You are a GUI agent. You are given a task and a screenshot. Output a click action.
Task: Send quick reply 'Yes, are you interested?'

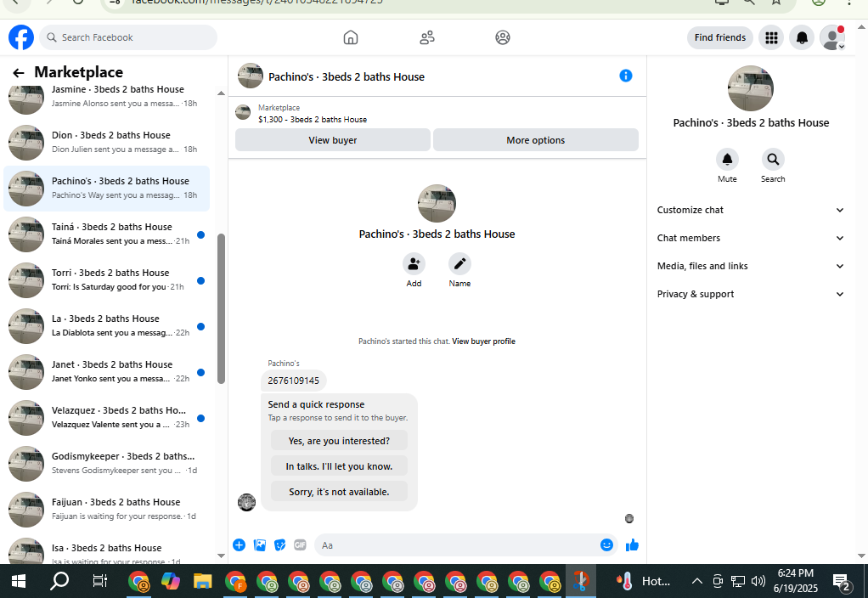click(x=339, y=441)
